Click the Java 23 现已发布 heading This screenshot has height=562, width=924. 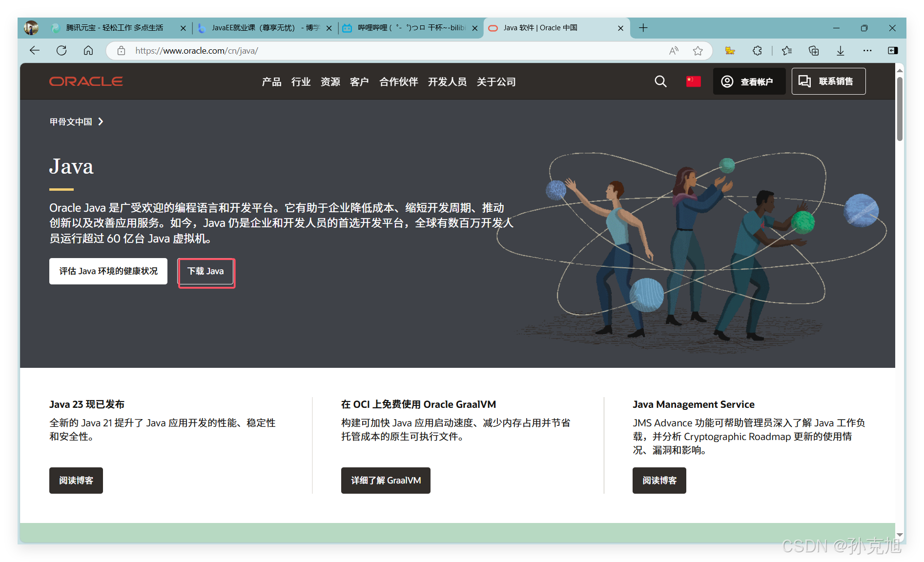pos(87,404)
